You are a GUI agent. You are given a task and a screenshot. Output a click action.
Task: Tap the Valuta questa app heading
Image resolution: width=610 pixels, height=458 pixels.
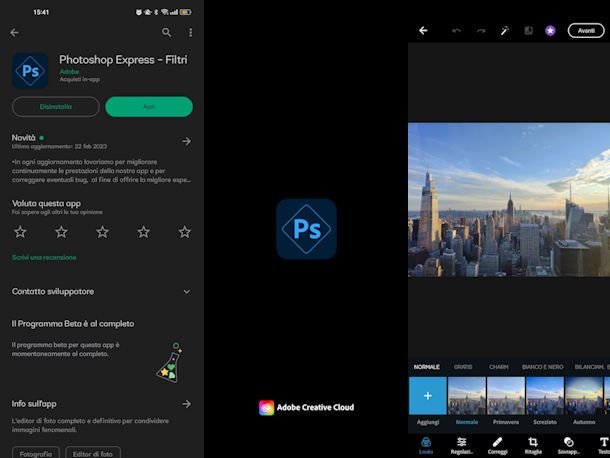(46, 204)
